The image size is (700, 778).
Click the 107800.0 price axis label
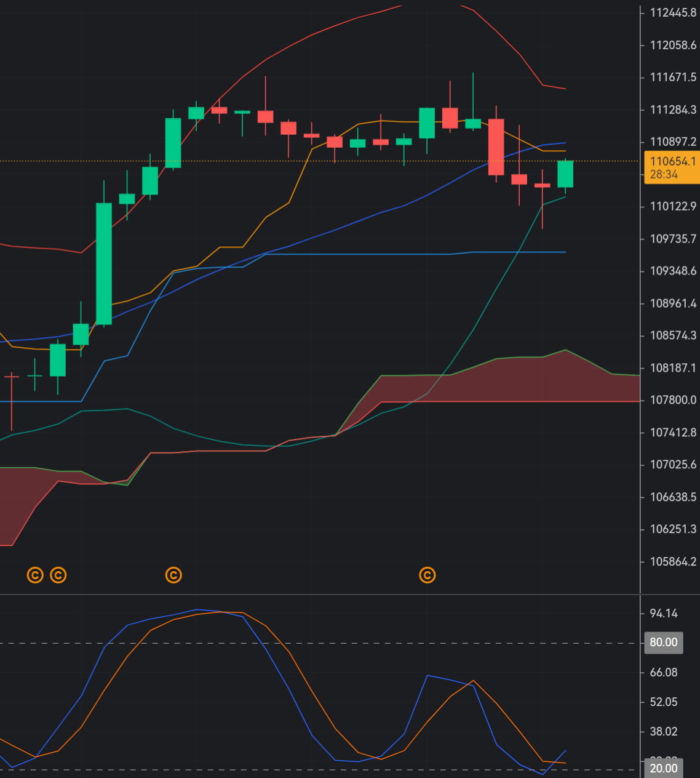pyautogui.click(x=673, y=400)
